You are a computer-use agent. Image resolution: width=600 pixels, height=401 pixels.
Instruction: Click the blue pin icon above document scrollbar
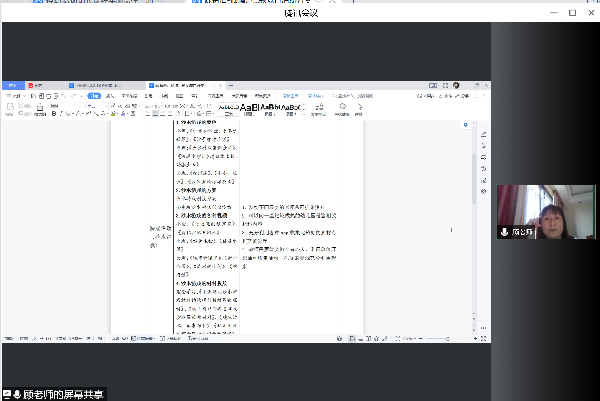tap(465, 125)
